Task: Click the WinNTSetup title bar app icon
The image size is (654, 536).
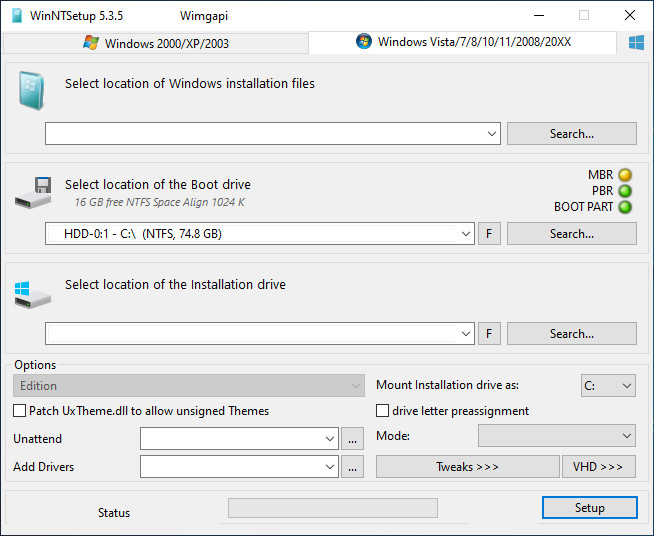Action: [17, 15]
